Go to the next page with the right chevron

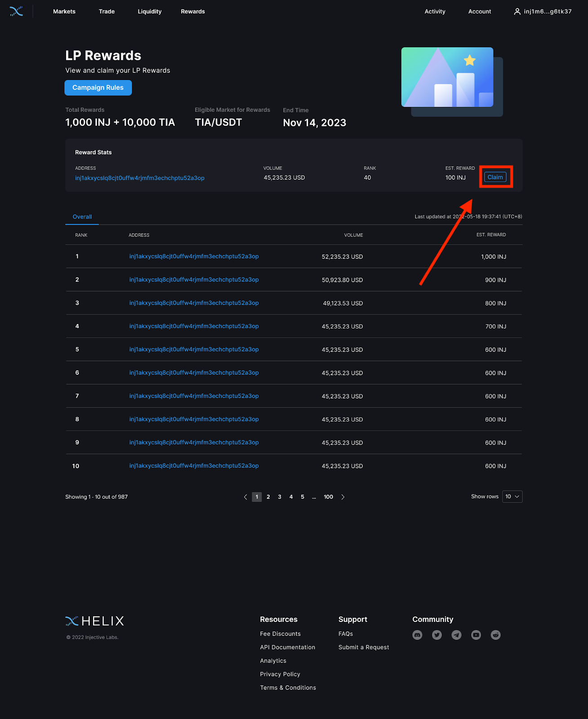tap(343, 497)
